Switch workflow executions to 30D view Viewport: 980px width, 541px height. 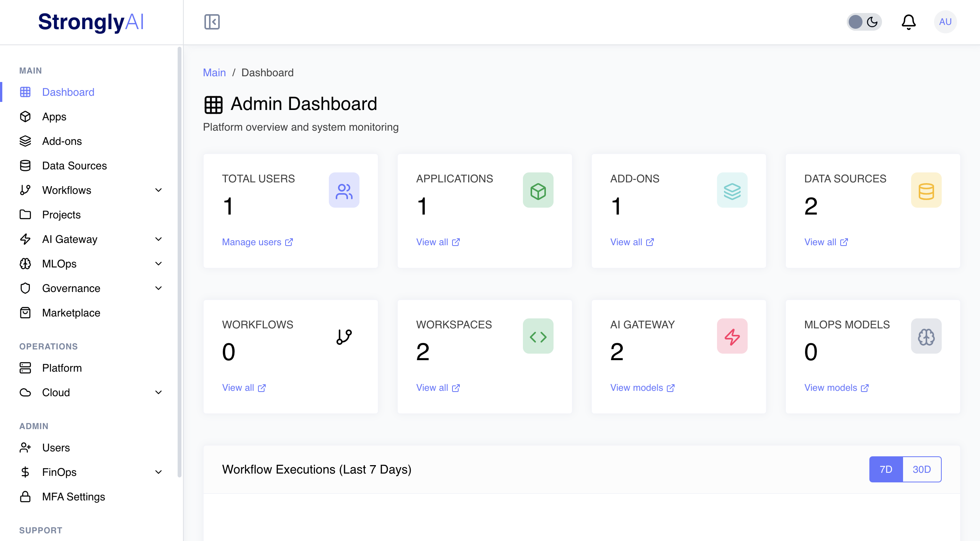[922, 469]
